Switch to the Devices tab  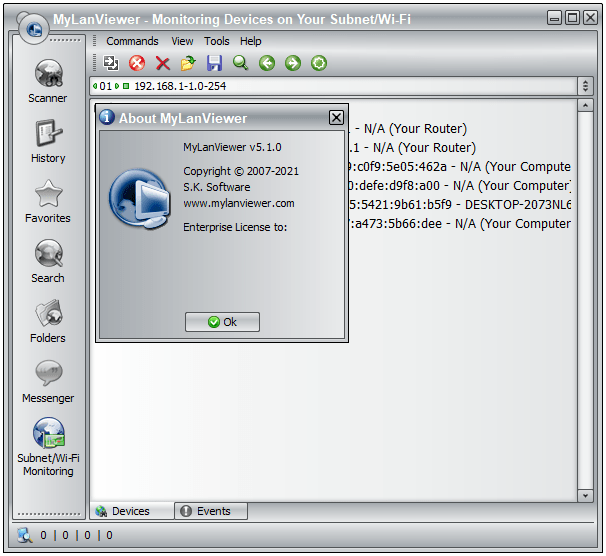coord(132,511)
